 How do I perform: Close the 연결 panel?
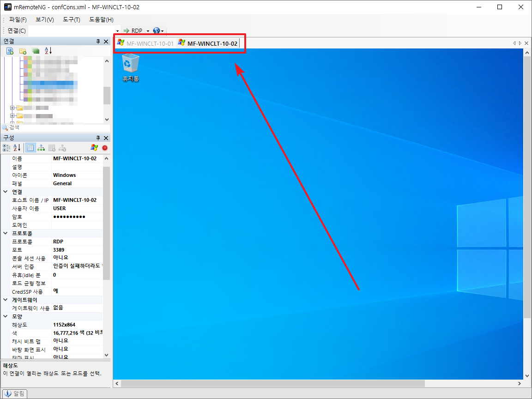click(x=106, y=42)
